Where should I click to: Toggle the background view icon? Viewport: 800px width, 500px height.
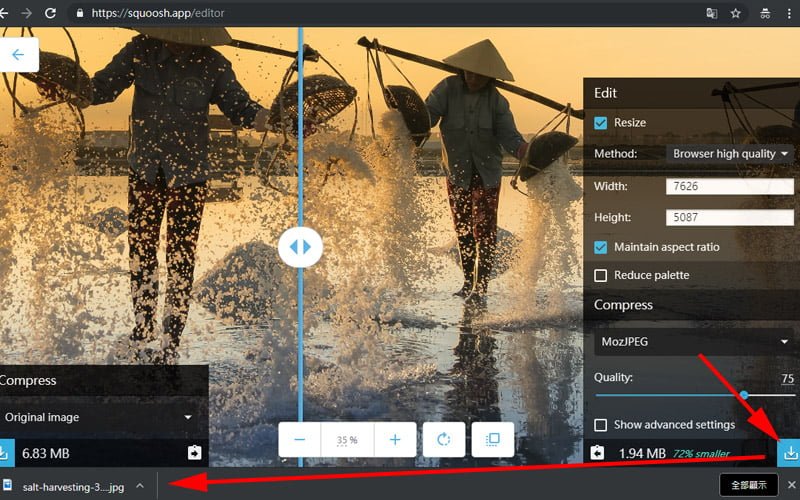click(493, 440)
